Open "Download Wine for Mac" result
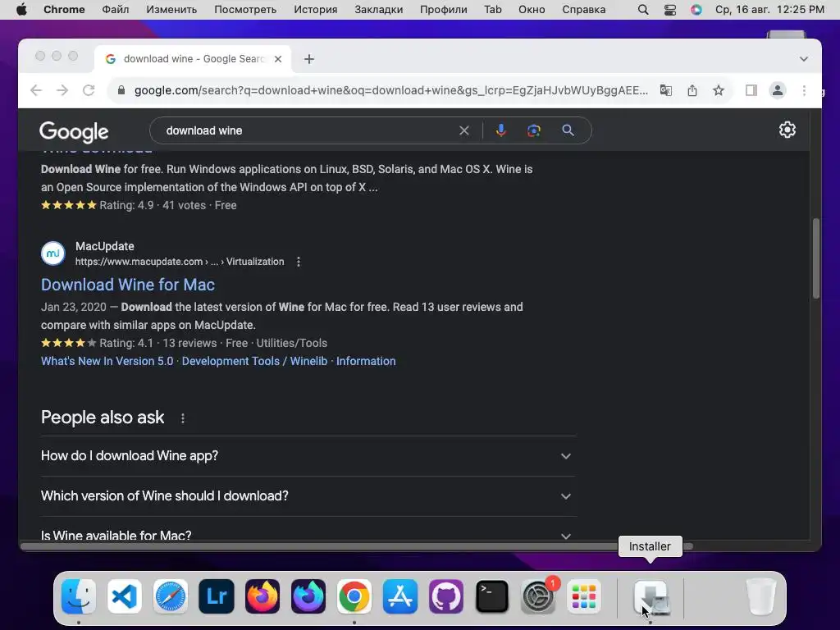 [128, 285]
